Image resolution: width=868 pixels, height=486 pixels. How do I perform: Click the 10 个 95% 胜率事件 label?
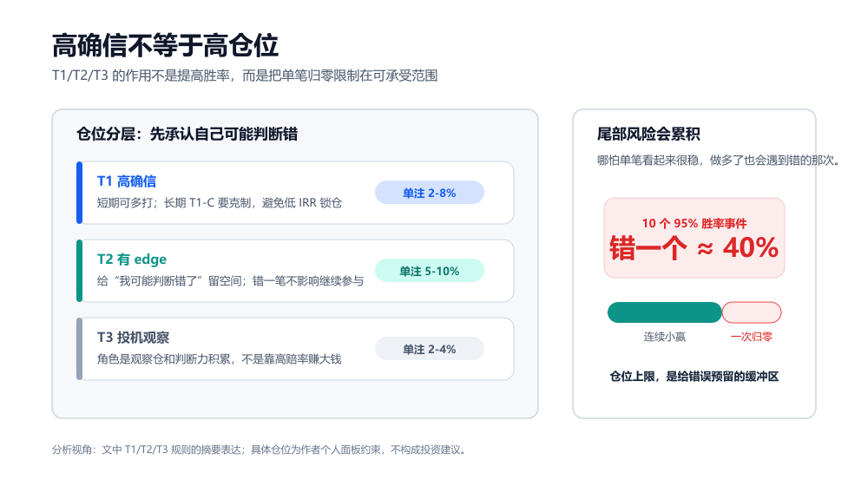pos(694,223)
